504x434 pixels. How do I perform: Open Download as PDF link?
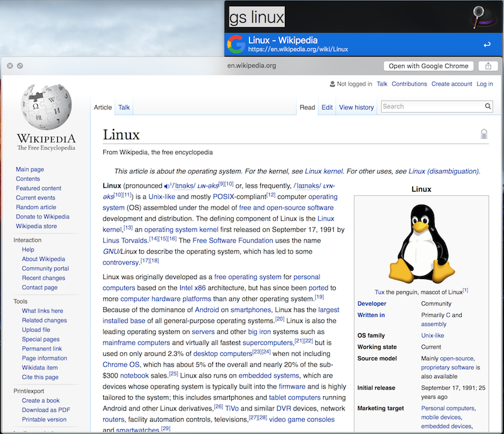click(x=46, y=410)
